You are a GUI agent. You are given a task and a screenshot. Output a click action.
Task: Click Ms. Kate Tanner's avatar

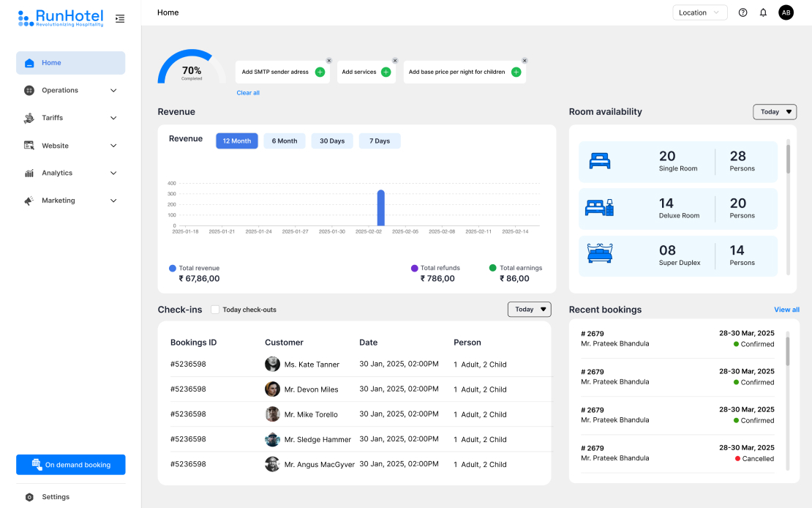coord(272,364)
